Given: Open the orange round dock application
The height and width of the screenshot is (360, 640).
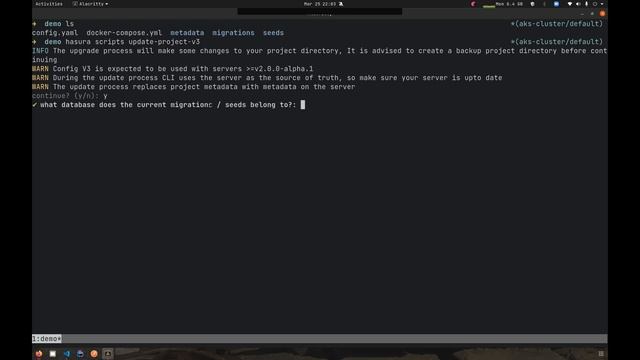Looking at the screenshot, I should tap(94, 353).
